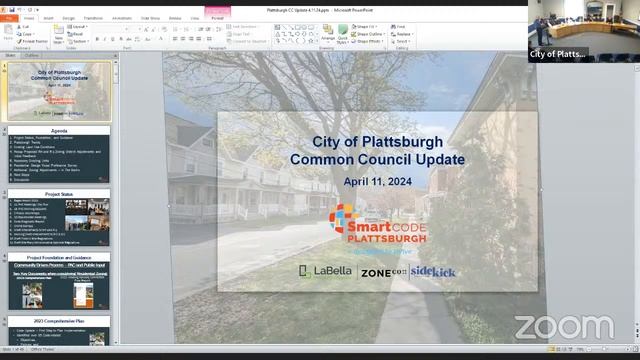
Task: Select the Project Status slide thumbnail
Action: [59, 218]
